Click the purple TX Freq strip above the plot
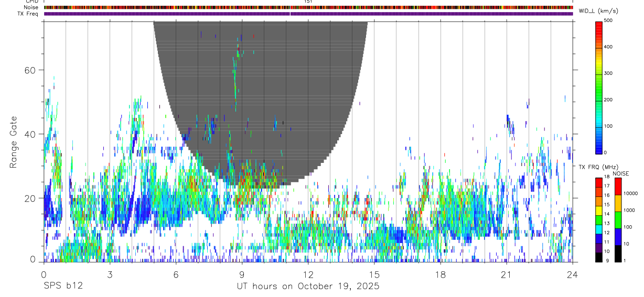Image resolution: width=644 pixels, height=297 pixels. click(x=308, y=14)
